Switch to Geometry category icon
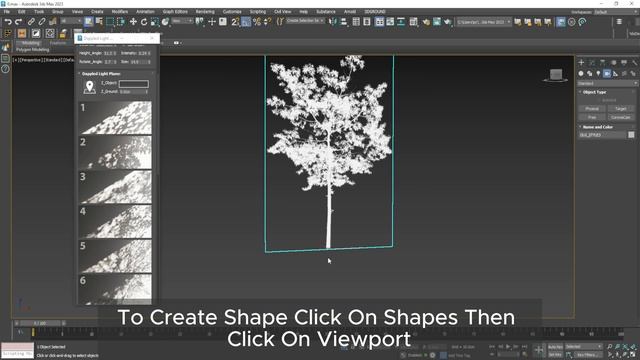Image resolution: width=640 pixels, height=360 pixels. click(x=581, y=73)
